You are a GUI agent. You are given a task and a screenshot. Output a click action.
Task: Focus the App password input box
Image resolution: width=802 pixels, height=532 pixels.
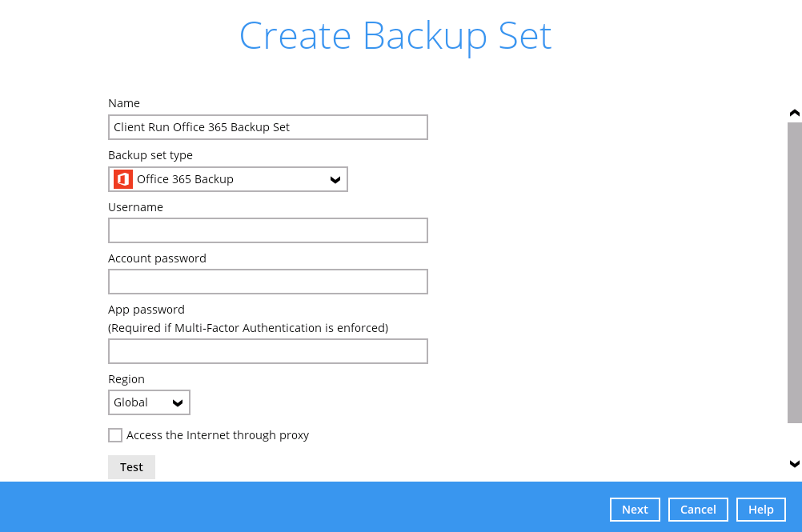tap(267, 351)
